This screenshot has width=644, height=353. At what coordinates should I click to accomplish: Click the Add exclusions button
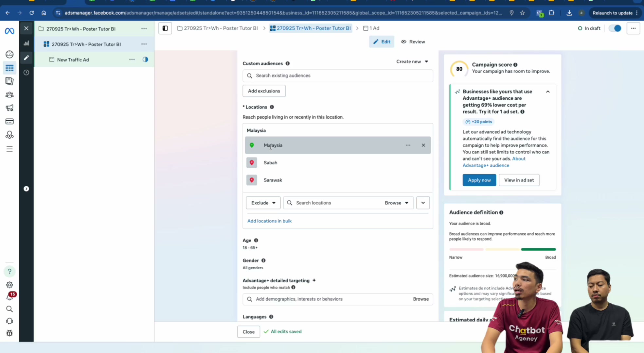coord(264,91)
